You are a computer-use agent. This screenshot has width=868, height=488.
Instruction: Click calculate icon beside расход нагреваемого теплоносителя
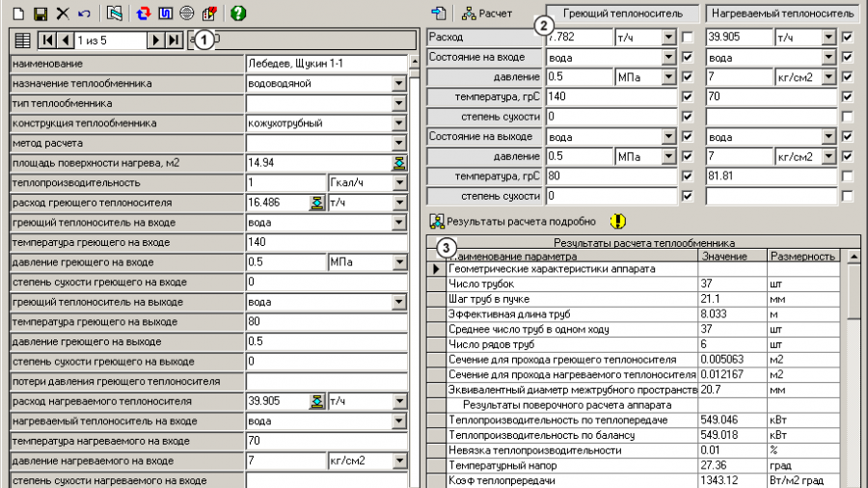[x=316, y=401]
